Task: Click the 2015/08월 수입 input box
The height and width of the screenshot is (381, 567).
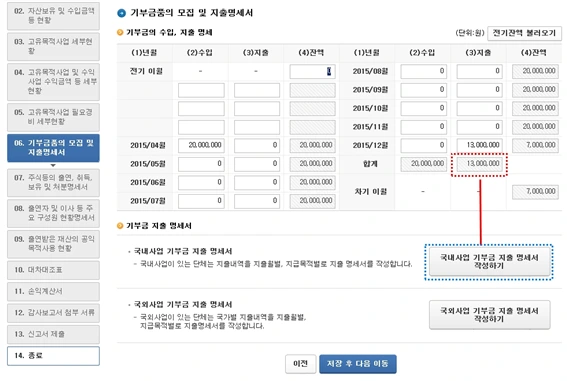Action: click(423, 72)
